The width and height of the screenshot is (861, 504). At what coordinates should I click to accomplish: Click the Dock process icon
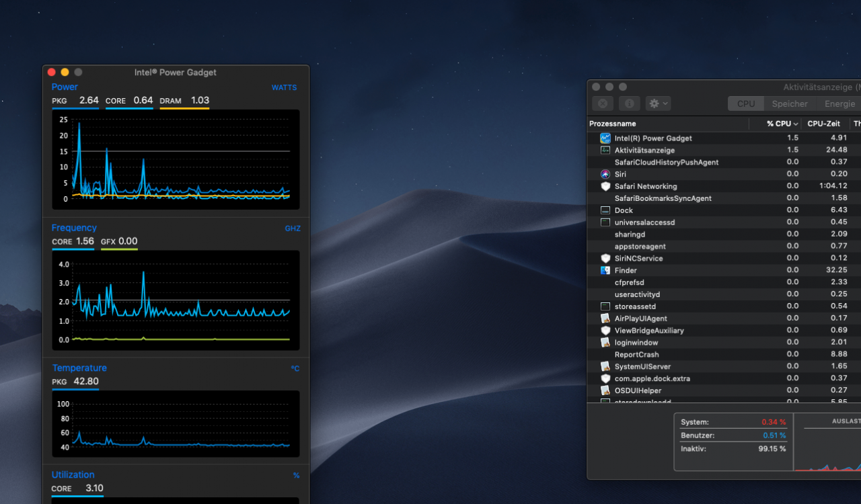(x=605, y=210)
